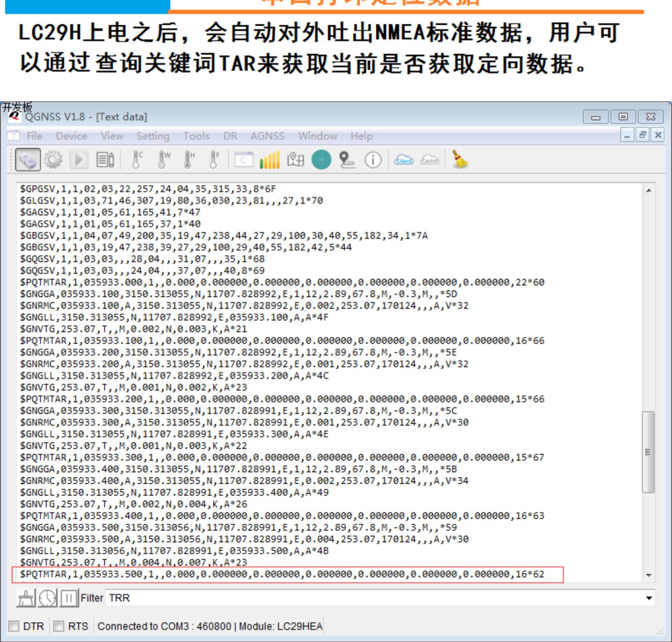The width and height of the screenshot is (672, 642).
Task: Select the $GNRMC line ending V*34
Action: coord(244,481)
